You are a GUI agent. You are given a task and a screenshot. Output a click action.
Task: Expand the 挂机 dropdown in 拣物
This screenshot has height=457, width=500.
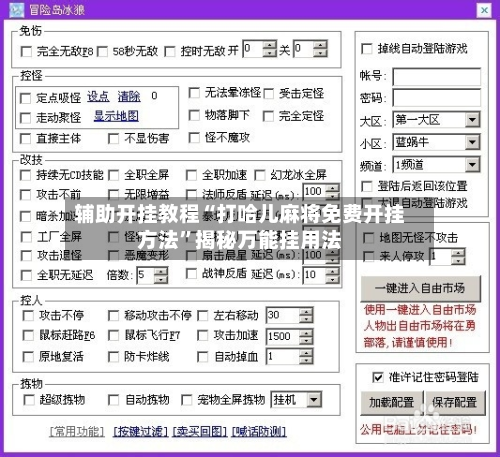click(296, 399)
